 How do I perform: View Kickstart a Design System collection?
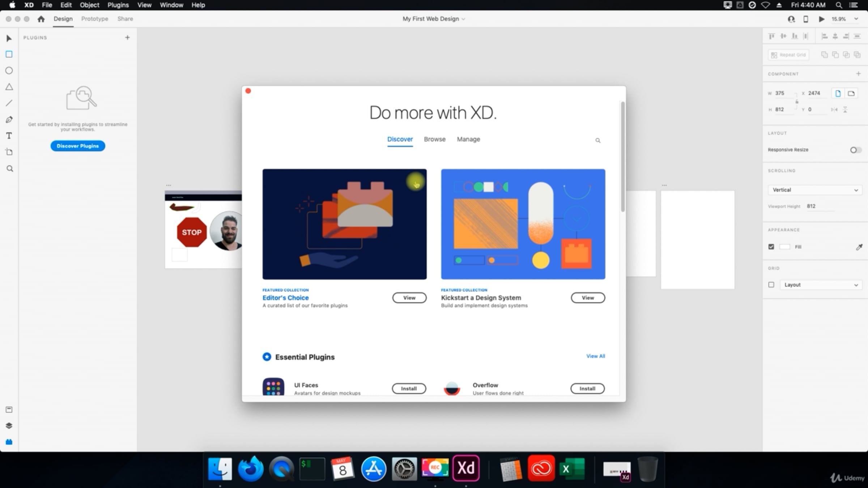(588, 298)
